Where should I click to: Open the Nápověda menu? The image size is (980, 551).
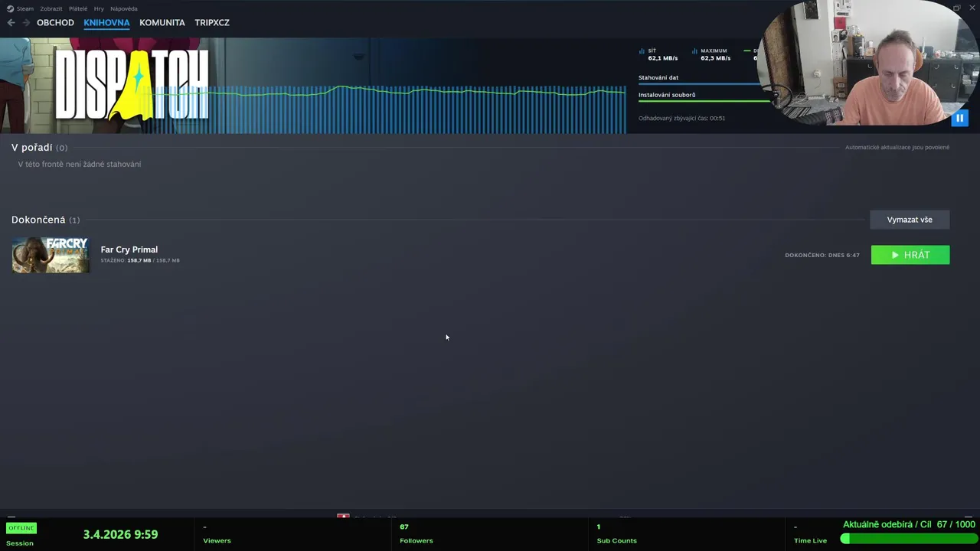click(124, 8)
